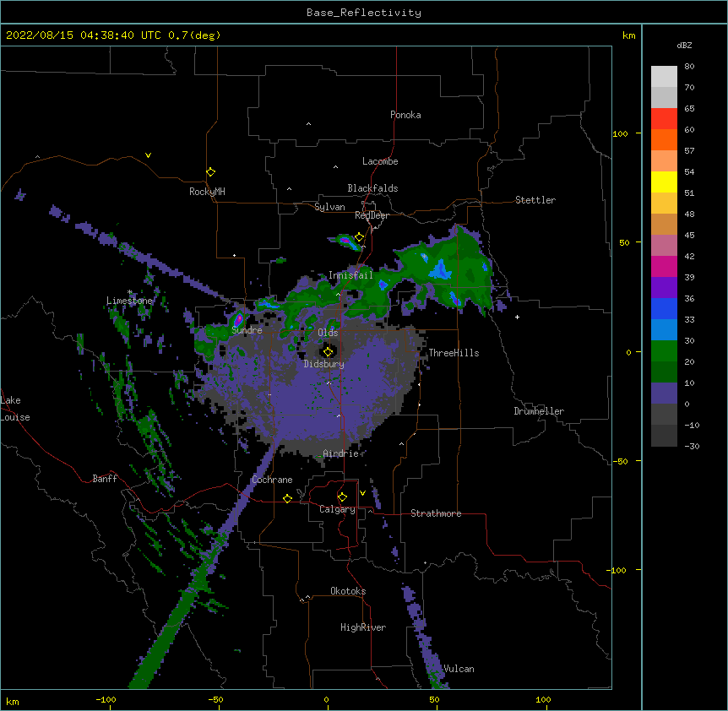
Task: Click the x-axis 100 tick label
Action: click(543, 699)
